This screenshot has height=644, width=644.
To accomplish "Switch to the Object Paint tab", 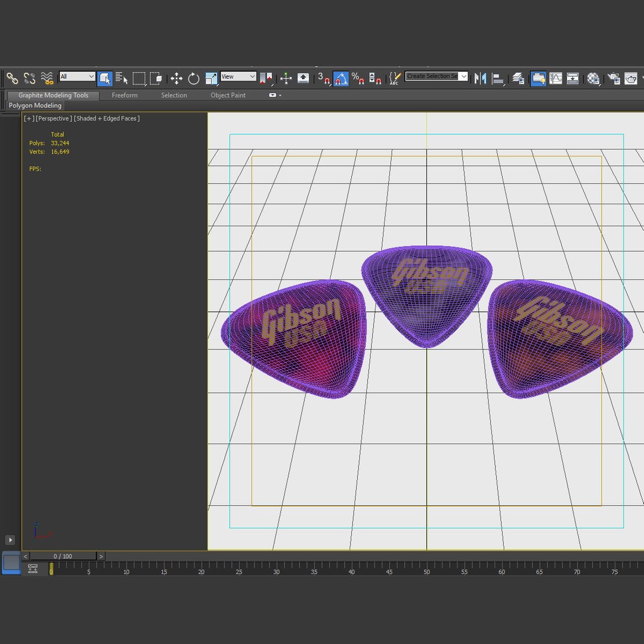I will coord(228,95).
